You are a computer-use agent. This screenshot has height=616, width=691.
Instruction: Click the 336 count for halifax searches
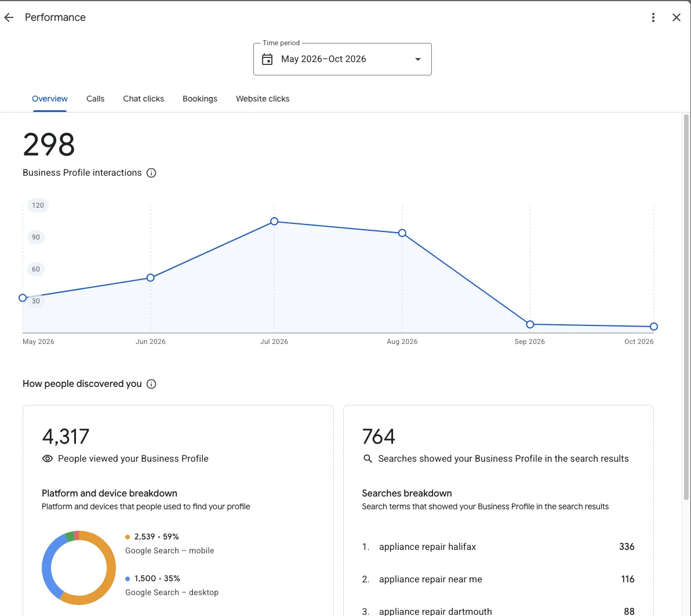[x=627, y=547]
